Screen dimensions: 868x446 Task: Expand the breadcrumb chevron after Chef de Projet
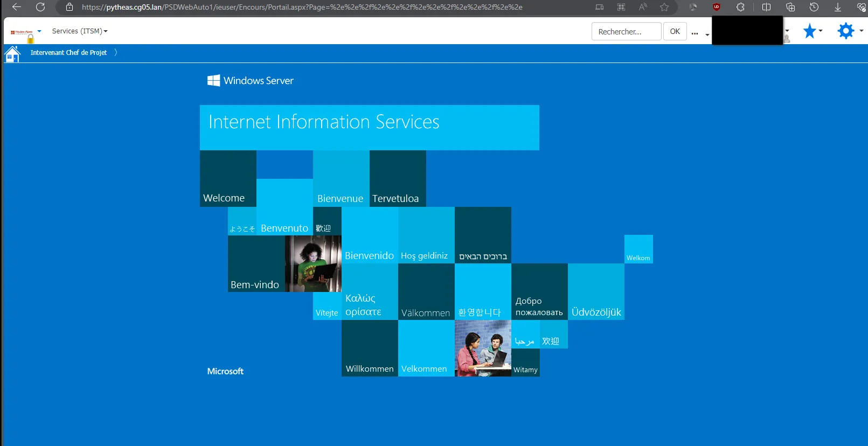click(115, 52)
